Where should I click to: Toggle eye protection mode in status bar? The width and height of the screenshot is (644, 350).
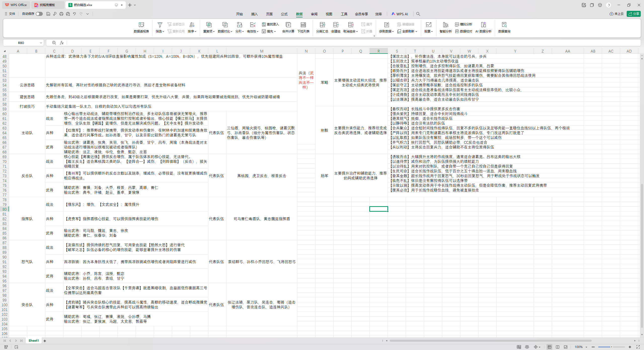point(527,347)
